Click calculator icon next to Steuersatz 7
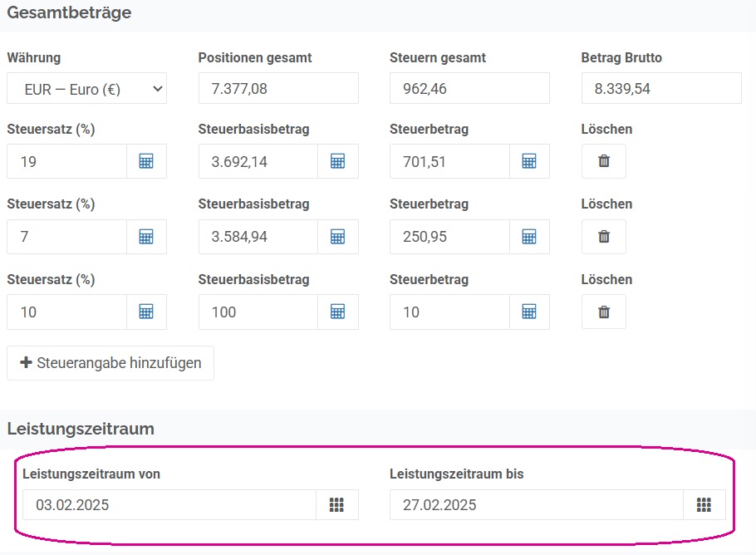This screenshot has width=756, height=555. tap(146, 237)
